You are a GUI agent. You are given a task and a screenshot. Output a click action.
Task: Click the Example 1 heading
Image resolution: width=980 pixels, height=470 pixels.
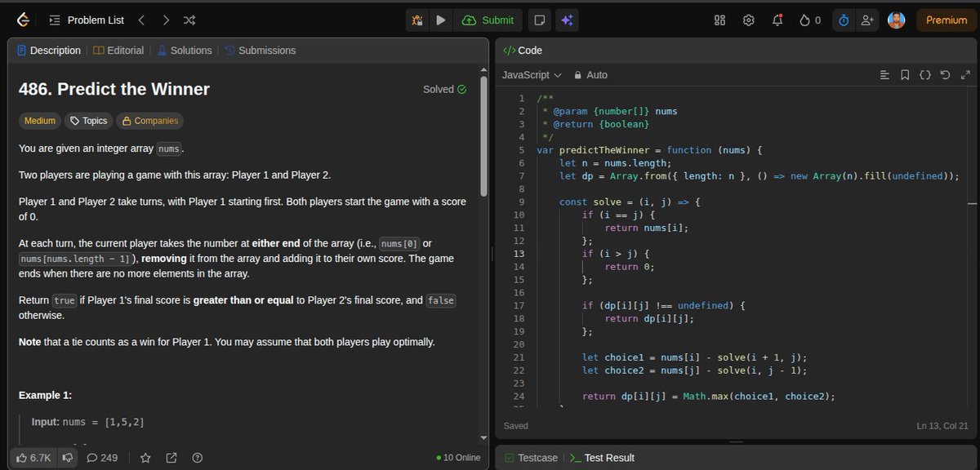(x=45, y=396)
